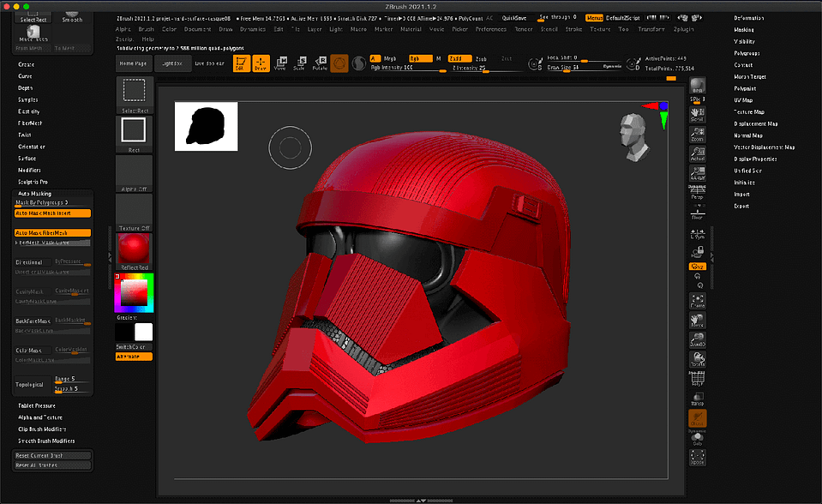Activate the Edit mode button
The image size is (822, 504).
point(241,63)
